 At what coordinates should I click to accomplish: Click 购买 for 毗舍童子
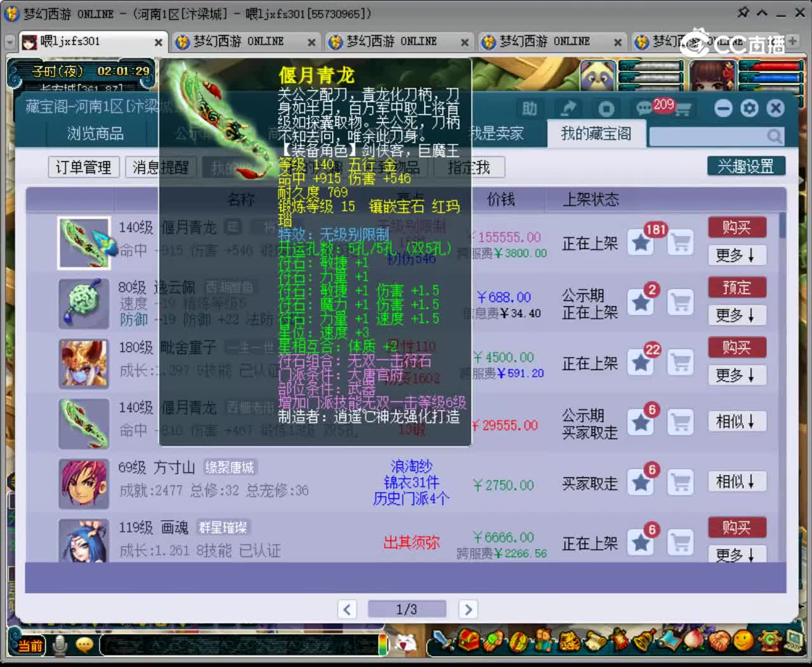[737, 347]
